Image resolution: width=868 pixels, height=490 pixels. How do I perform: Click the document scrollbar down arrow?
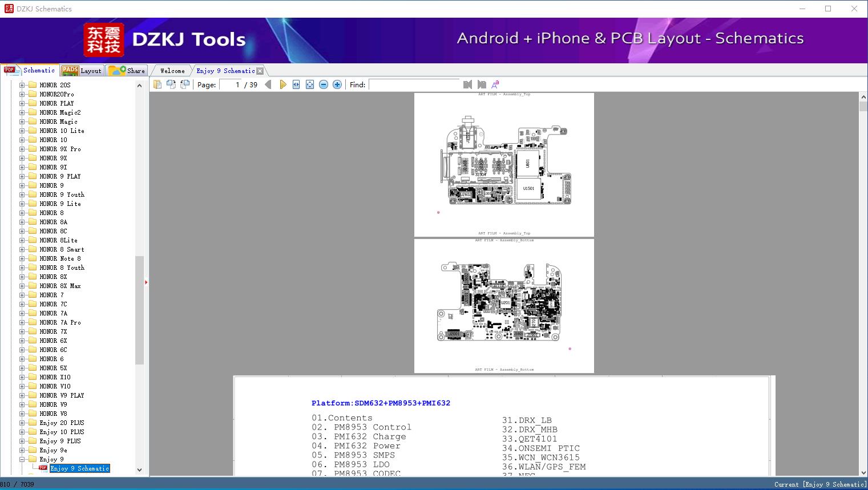[863, 472]
